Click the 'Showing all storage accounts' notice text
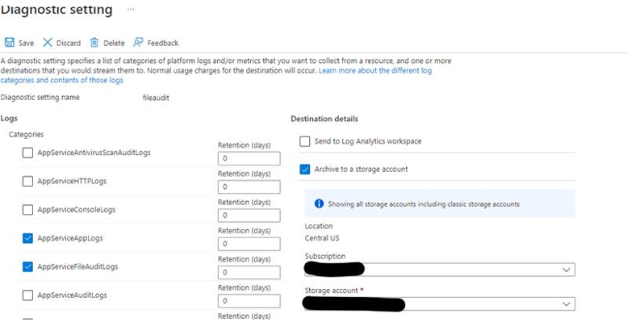This screenshot has width=644, height=331. [x=424, y=204]
